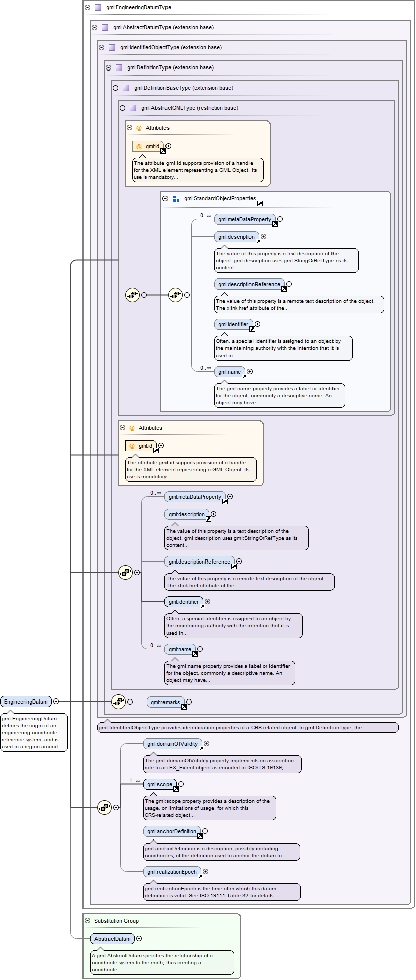Collapse sequence node beside gml:scope group
Viewport: 416px width, 980px height.
coord(116,807)
